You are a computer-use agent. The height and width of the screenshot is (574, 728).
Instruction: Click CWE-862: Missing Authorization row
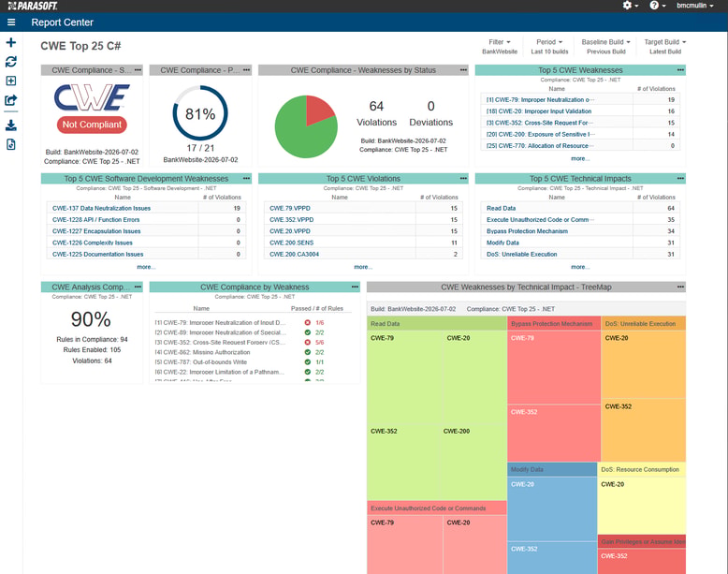click(253, 352)
